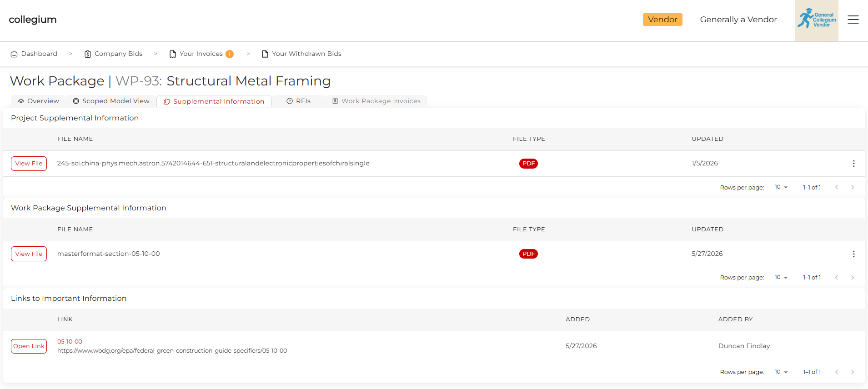The height and width of the screenshot is (389, 868).
Task: Click PDF badge of the 245-sci.china-phys file
Action: coord(528,164)
